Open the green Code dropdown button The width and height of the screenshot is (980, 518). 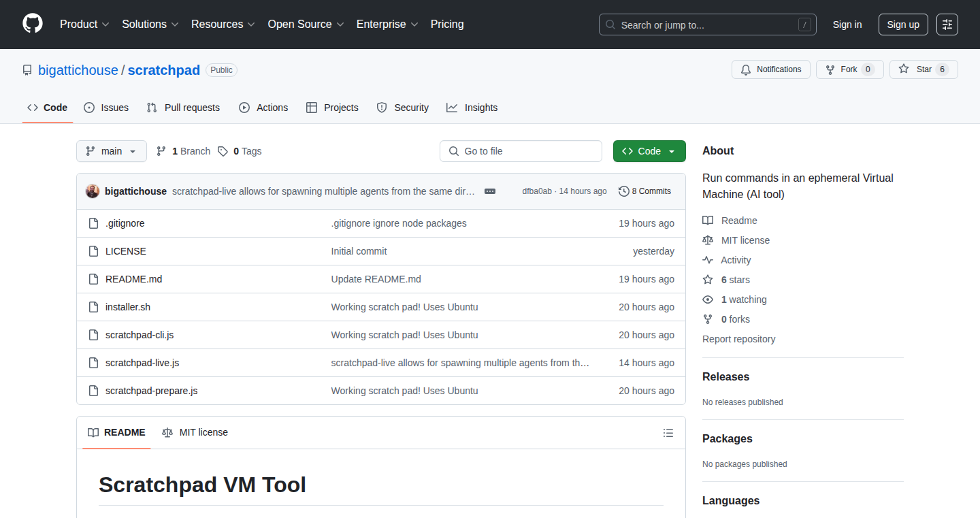[649, 151]
